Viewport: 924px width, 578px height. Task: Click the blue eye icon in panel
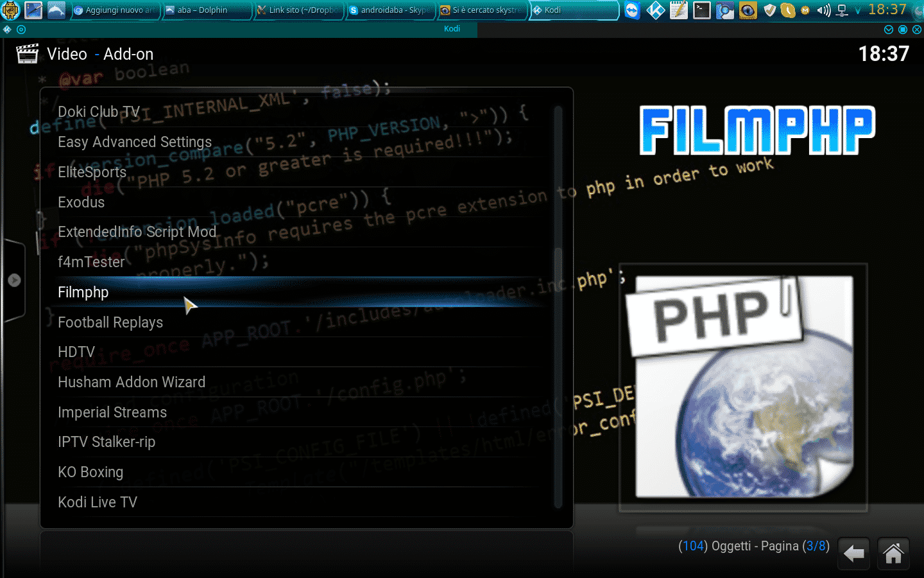[x=748, y=10]
